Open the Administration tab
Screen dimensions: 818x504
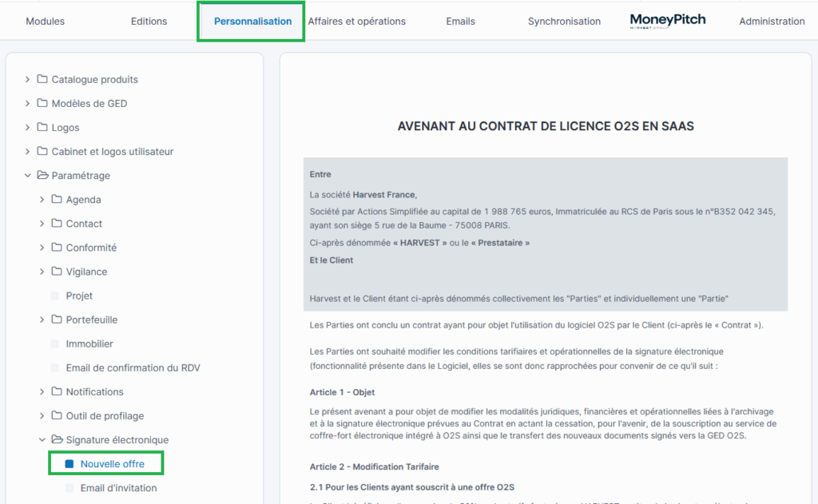click(x=772, y=22)
